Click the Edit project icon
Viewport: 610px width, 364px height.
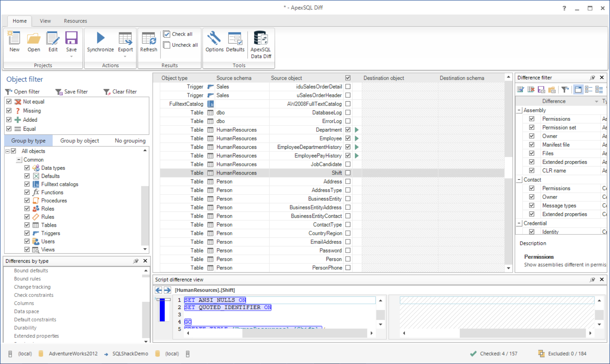click(53, 38)
